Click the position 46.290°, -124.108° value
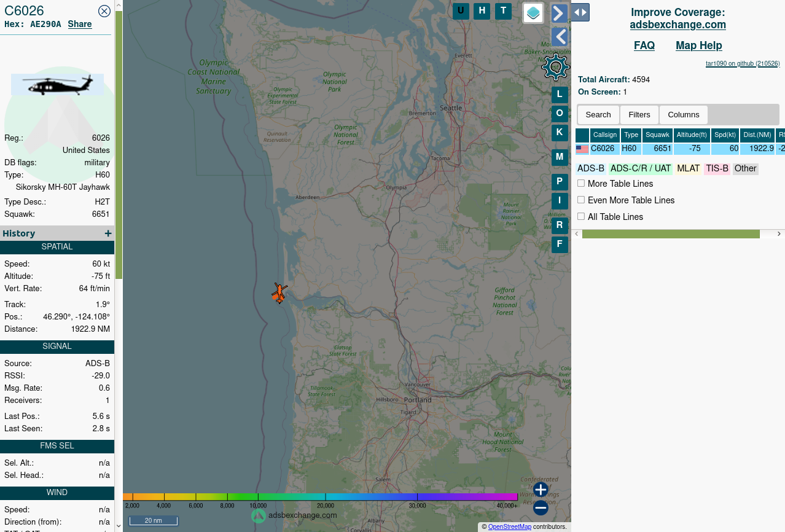The image size is (785, 532). click(76, 317)
